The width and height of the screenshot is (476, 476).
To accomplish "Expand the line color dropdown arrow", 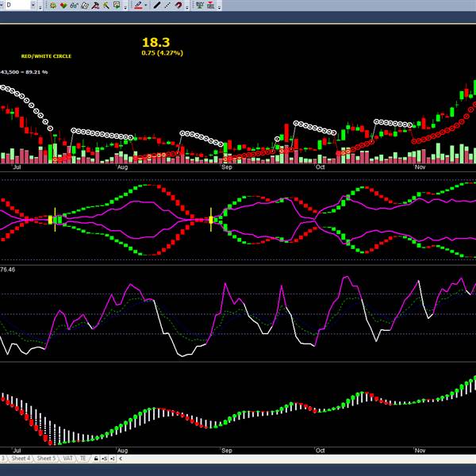I will [147, 5].
